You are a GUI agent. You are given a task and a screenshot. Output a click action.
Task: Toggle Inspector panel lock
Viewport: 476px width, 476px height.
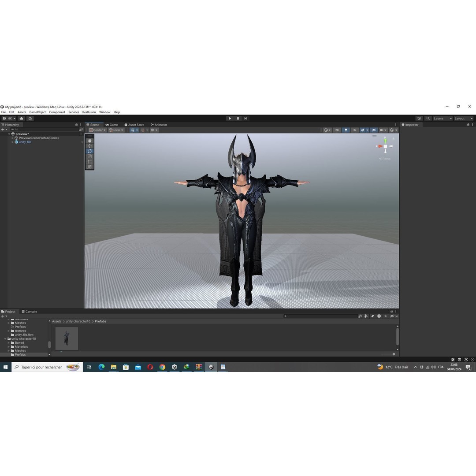coord(468,124)
